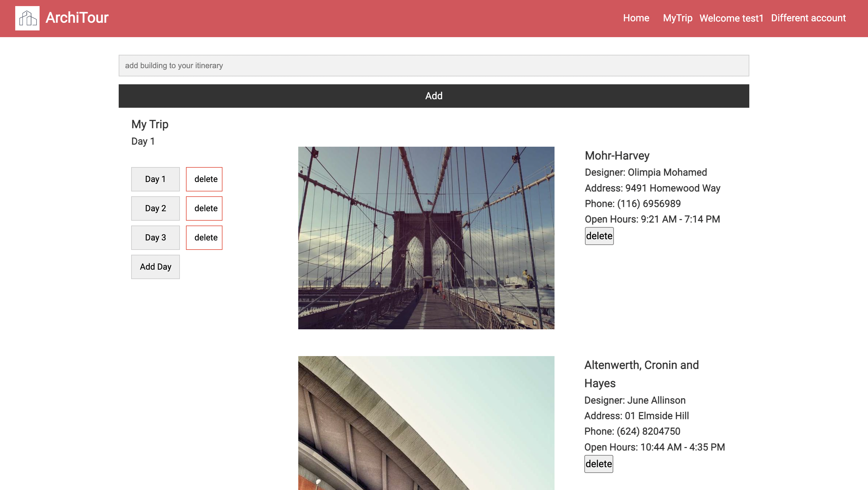Navigate to Home menu item
This screenshot has height=490, width=868.
636,18
